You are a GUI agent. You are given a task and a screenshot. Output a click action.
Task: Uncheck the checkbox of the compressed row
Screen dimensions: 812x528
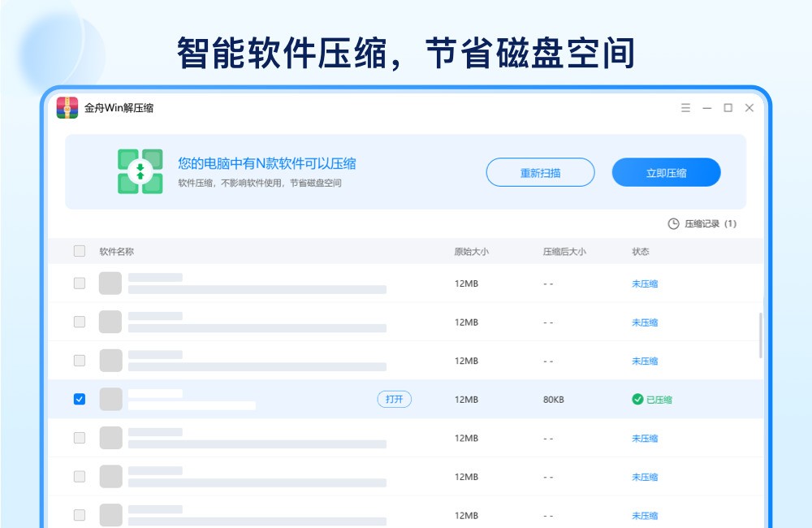point(79,399)
